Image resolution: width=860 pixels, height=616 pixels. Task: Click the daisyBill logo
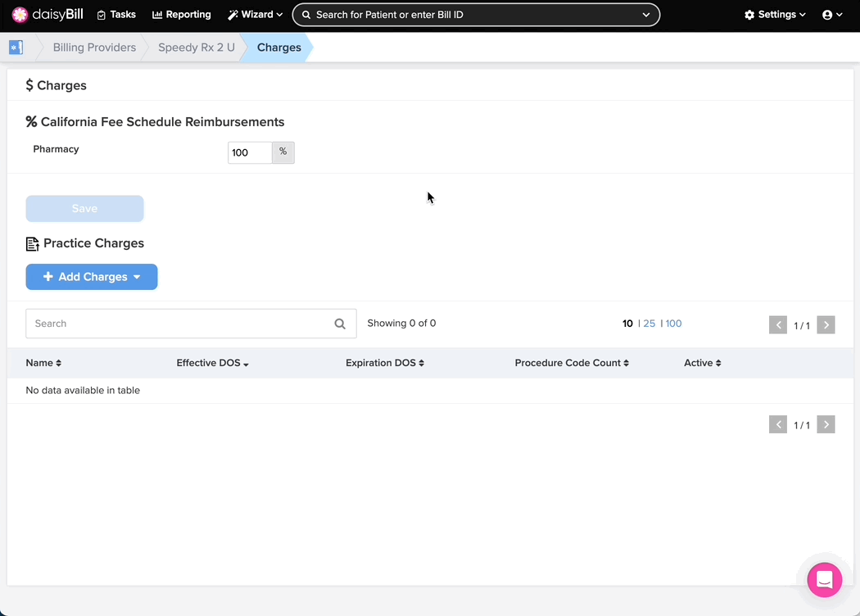(48, 15)
